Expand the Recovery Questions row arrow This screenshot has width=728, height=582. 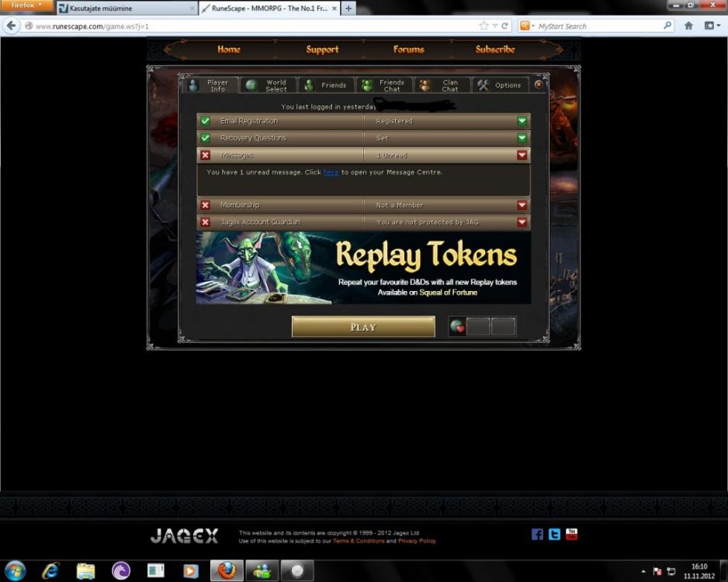[522, 138]
